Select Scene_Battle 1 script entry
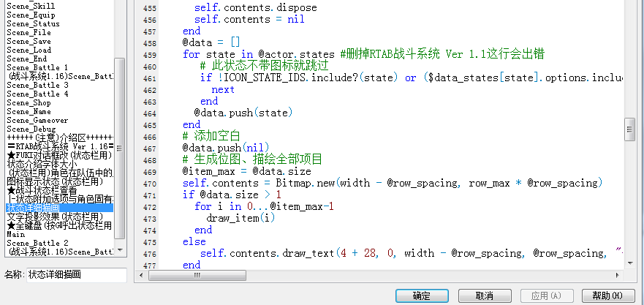The height and width of the screenshot is (305, 644). click(37, 67)
